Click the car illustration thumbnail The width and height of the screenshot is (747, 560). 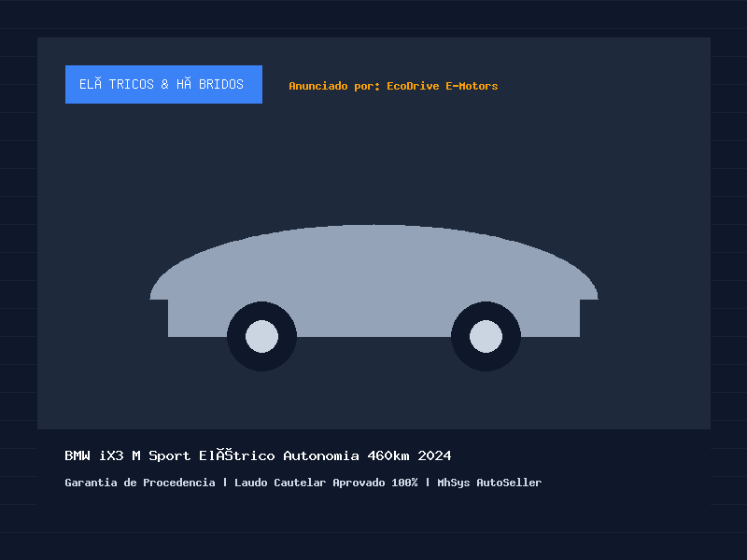click(374, 298)
